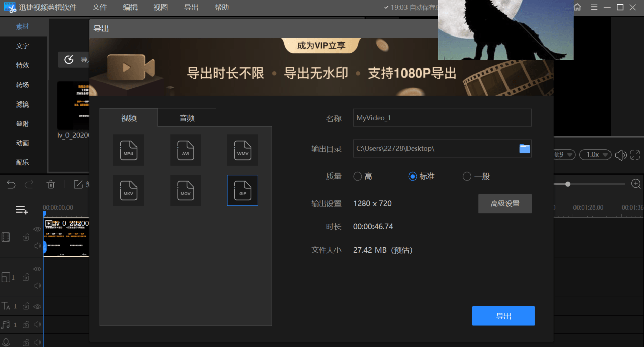
Task: Select the 标准 quality radio button
Action: [x=413, y=177]
